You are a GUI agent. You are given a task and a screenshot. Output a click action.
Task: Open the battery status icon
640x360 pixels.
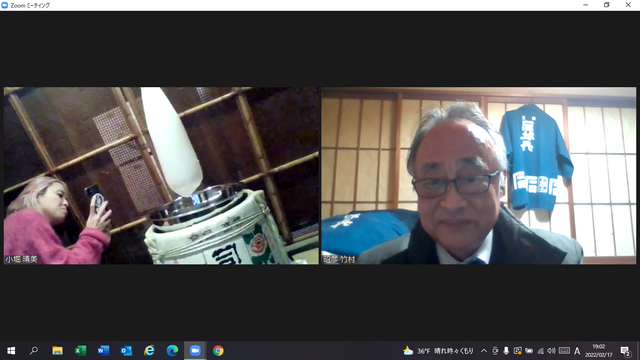click(529, 351)
